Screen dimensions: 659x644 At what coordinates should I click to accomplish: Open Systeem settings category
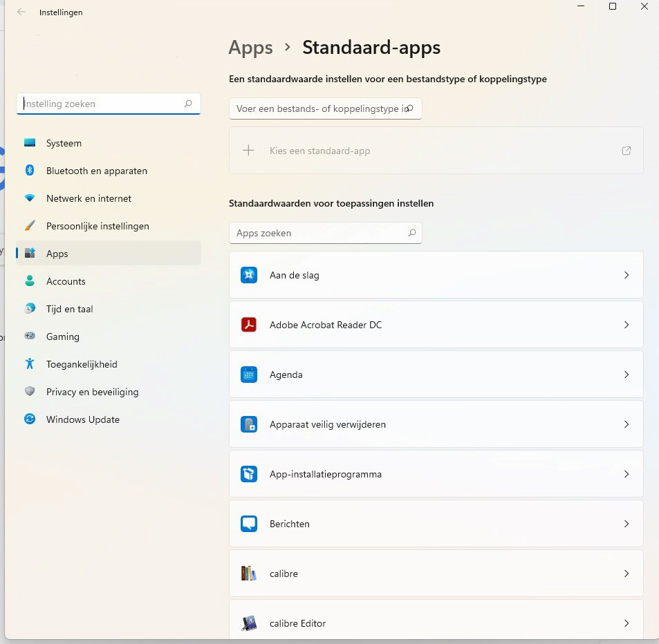[109, 143]
